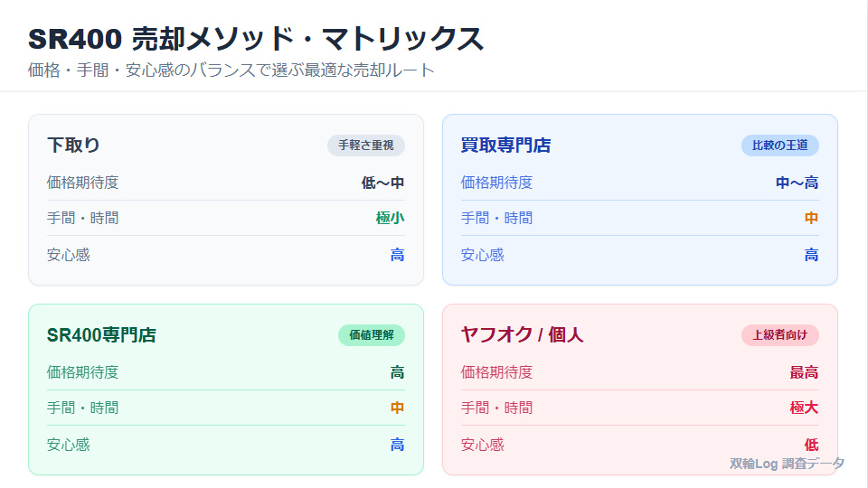
Task: Click 手間・時間 label in SR400専門店 card
Action: click(82, 408)
